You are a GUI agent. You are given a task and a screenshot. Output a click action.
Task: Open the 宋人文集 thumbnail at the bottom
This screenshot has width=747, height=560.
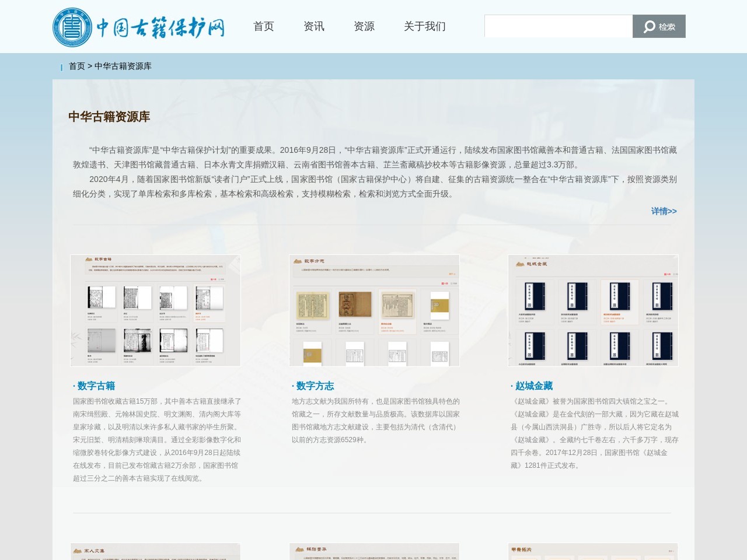[x=155, y=551]
